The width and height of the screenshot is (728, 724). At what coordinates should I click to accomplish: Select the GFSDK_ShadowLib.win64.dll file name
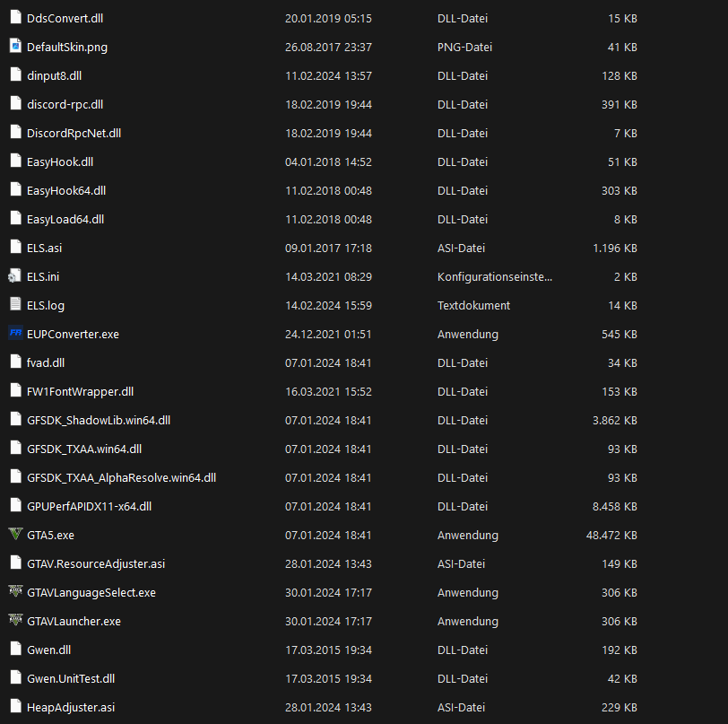pos(99,420)
